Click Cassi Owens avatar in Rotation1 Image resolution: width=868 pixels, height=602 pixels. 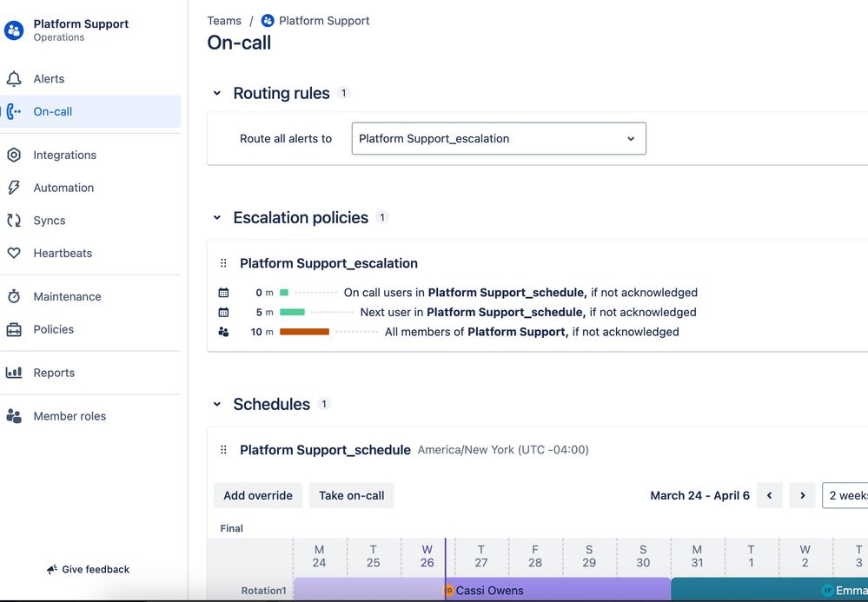[448, 591]
